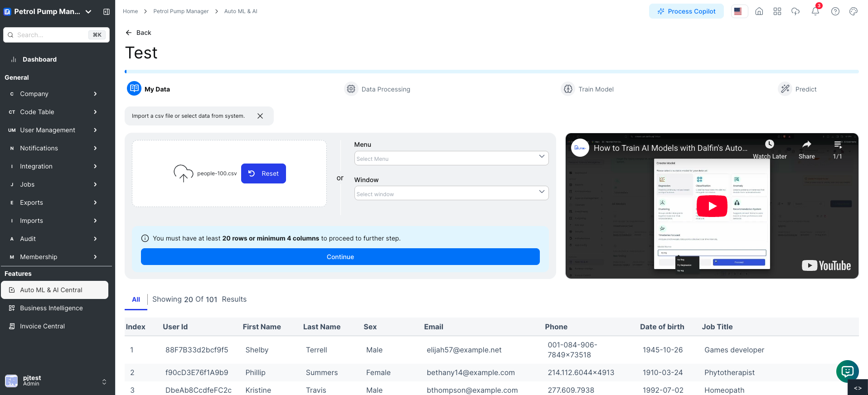Viewport: 868px width, 395px height.
Task: Click the cloud sync icon
Action: point(795,11)
